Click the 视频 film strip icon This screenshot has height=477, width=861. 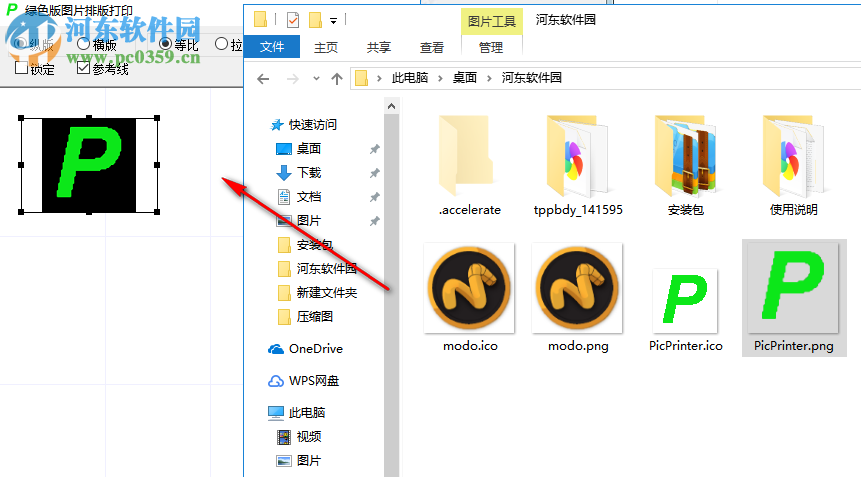click(284, 437)
